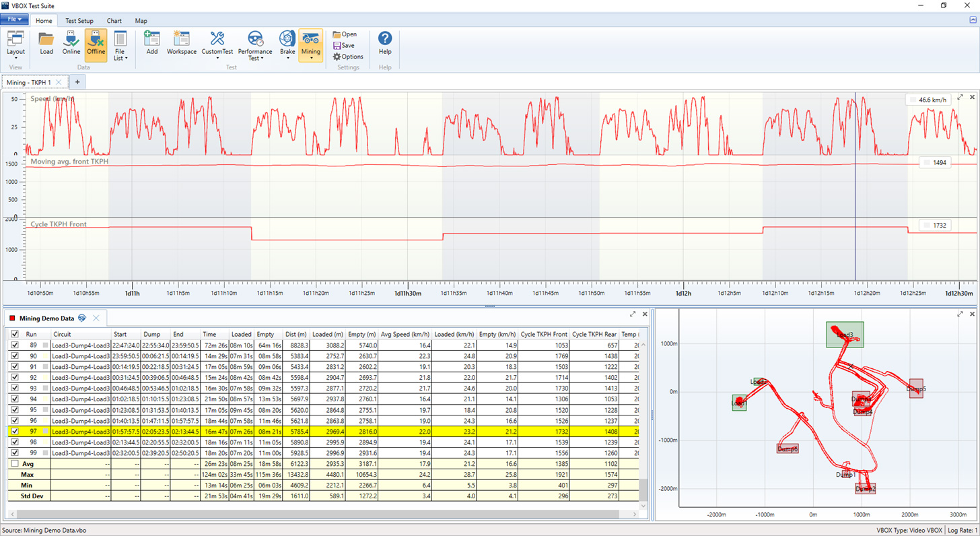Open the Layout view options

tap(15, 44)
